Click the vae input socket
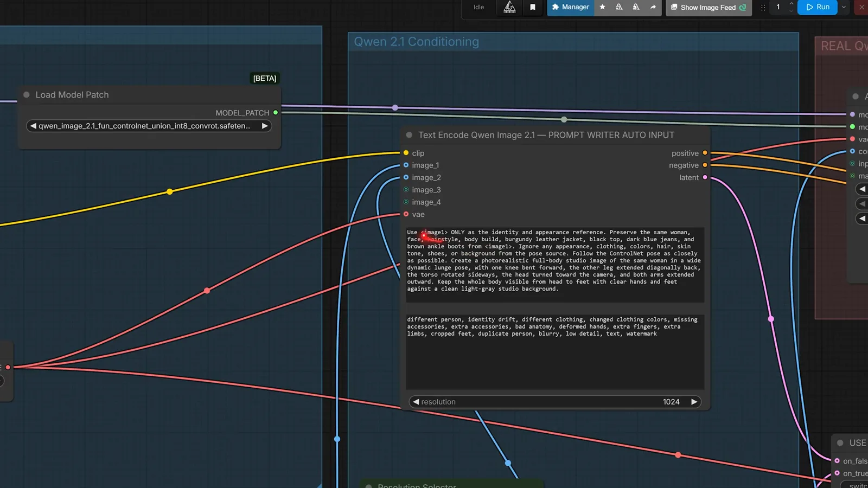 (406, 214)
